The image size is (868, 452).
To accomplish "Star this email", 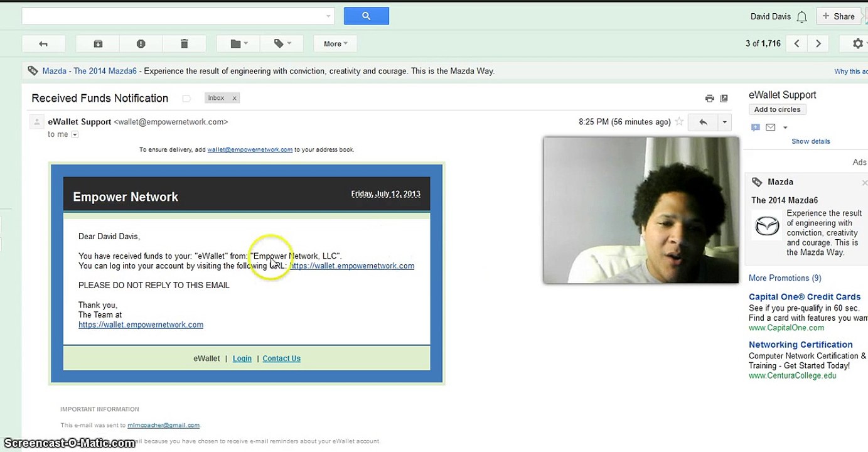I will pos(679,122).
